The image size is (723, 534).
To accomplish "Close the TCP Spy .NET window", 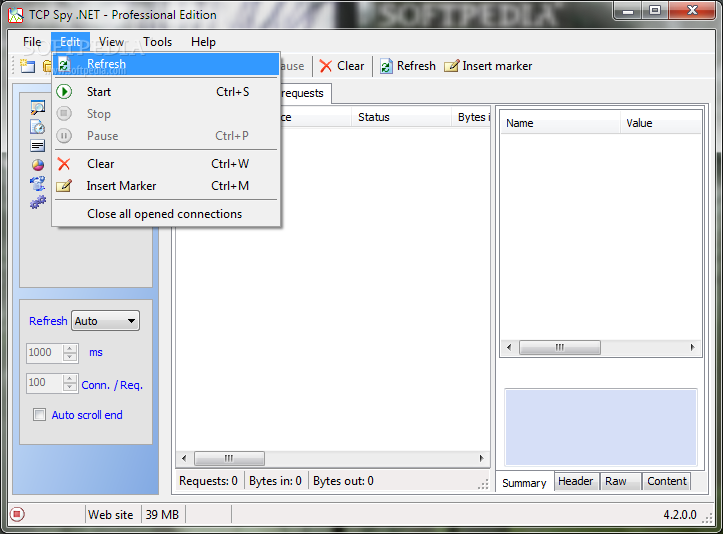I will tap(692, 11).
